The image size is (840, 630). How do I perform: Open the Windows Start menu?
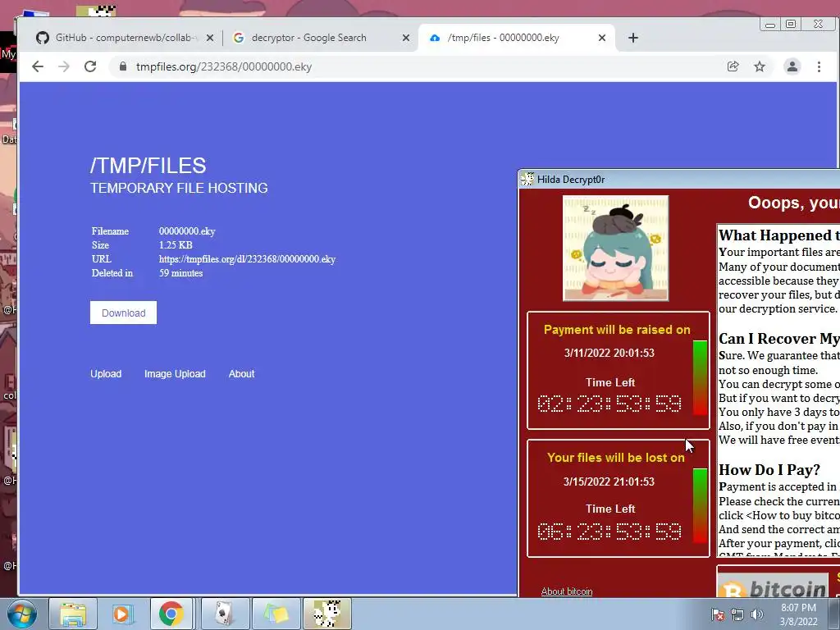22,614
